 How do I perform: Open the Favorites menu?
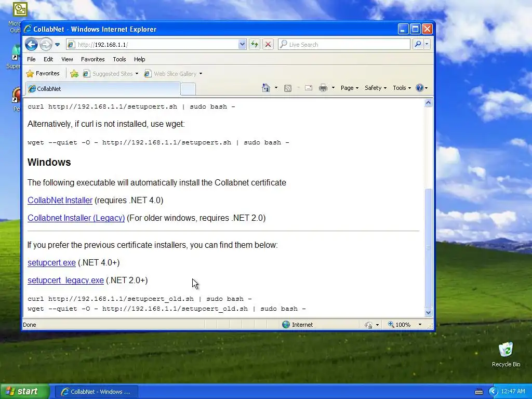[92, 59]
